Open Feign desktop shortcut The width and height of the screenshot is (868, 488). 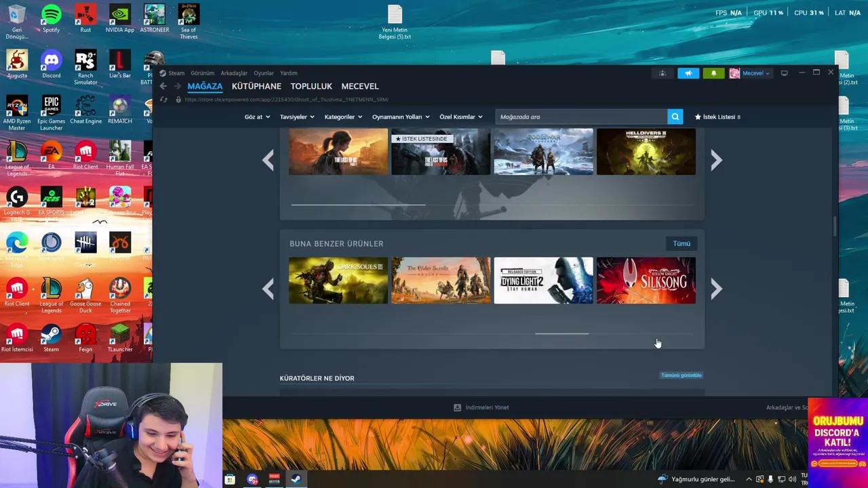[85, 338]
